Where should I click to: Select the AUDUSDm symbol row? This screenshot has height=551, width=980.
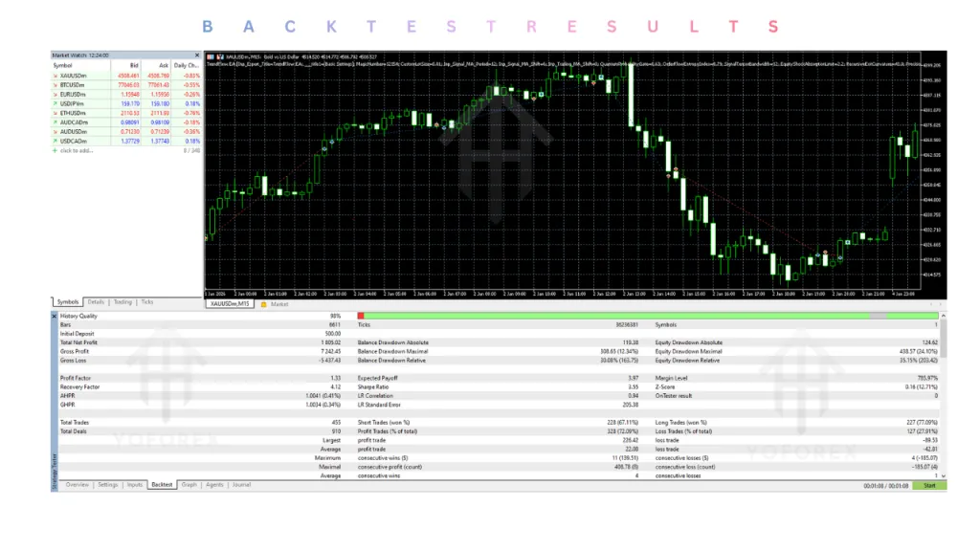pyautogui.click(x=125, y=132)
